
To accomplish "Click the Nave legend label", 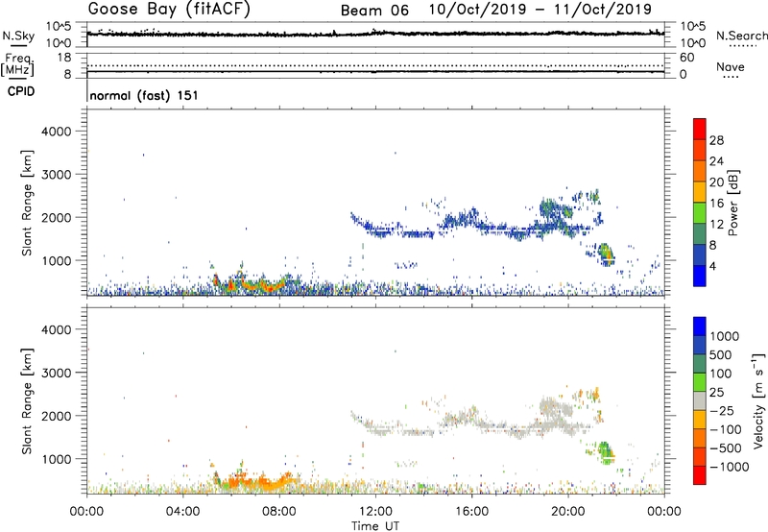I will (731, 66).
